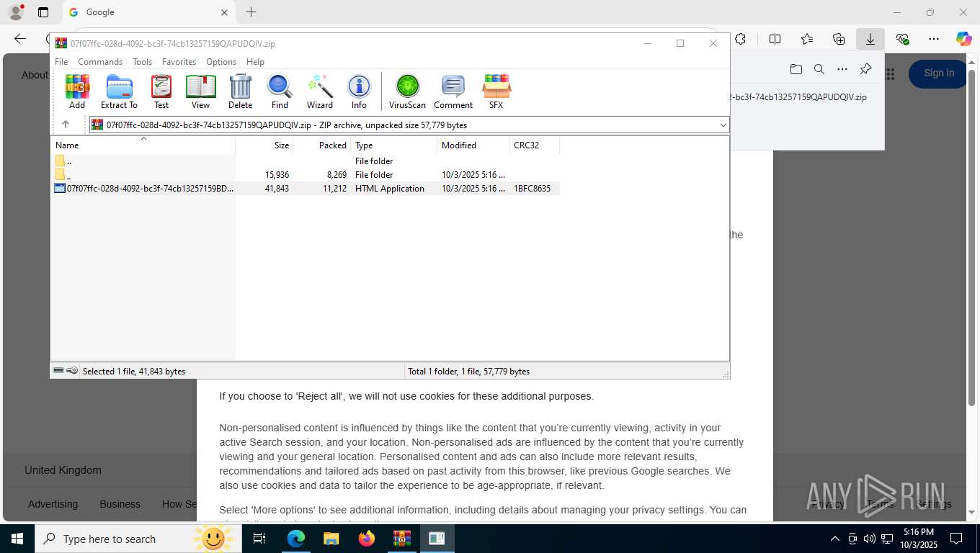The width and height of the screenshot is (980, 553).
Task: Open Edge Extensions puzzle icon
Action: (x=741, y=39)
